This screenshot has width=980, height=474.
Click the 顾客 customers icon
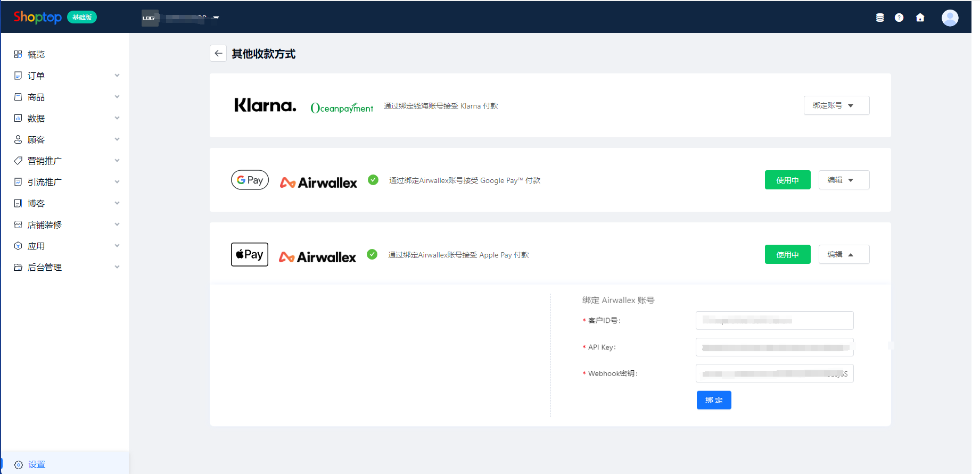click(18, 139)
